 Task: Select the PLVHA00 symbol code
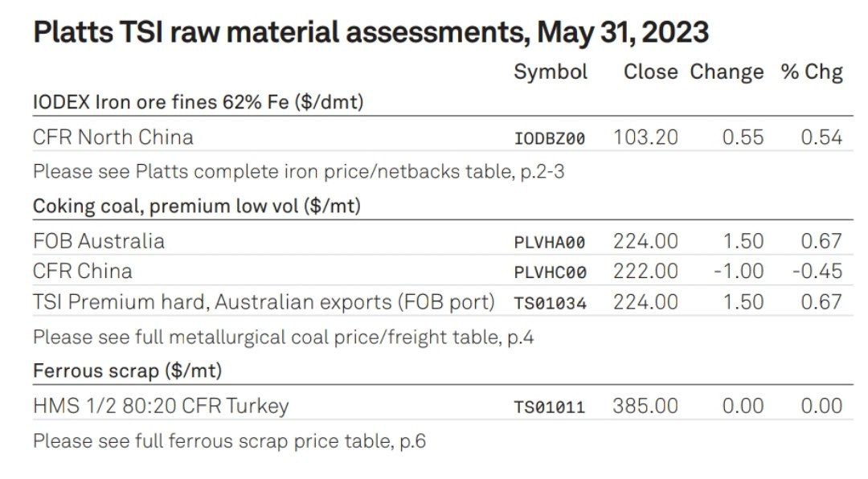[550, 242]
